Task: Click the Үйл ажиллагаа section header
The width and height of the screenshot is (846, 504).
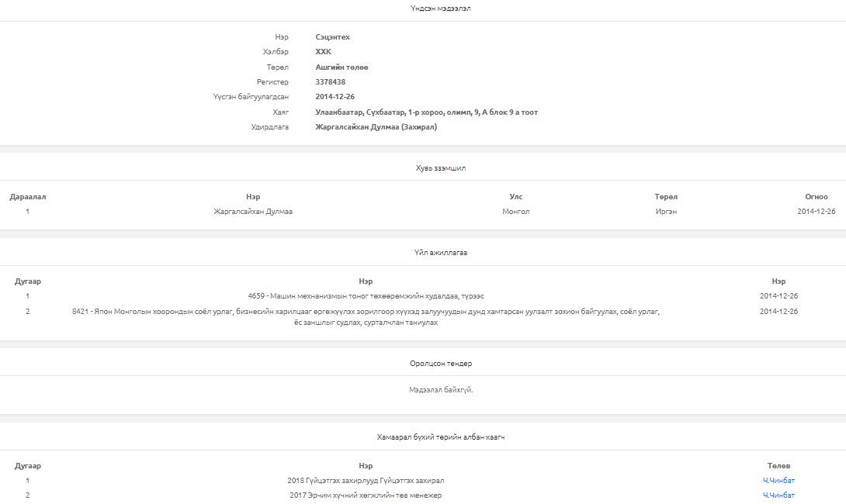Action: (441, 253)
